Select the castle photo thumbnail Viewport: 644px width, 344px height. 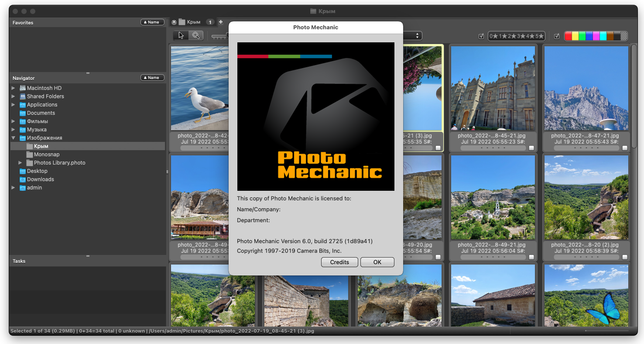[493, 88]
